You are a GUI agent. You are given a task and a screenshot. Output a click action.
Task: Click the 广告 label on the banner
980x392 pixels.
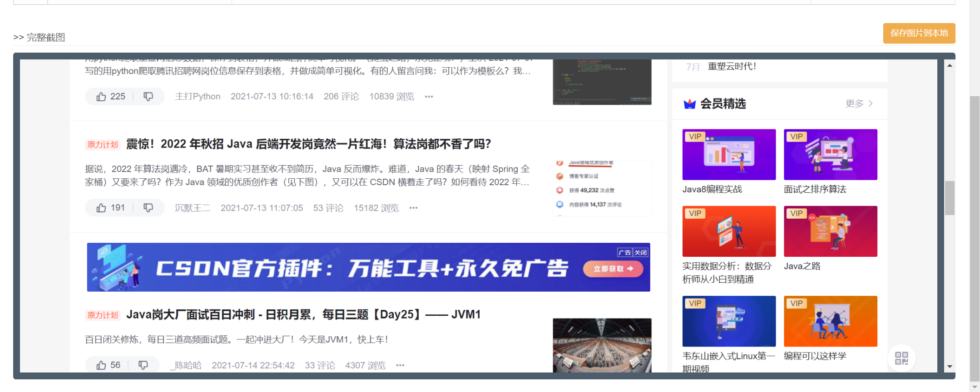tap(625, 253)
